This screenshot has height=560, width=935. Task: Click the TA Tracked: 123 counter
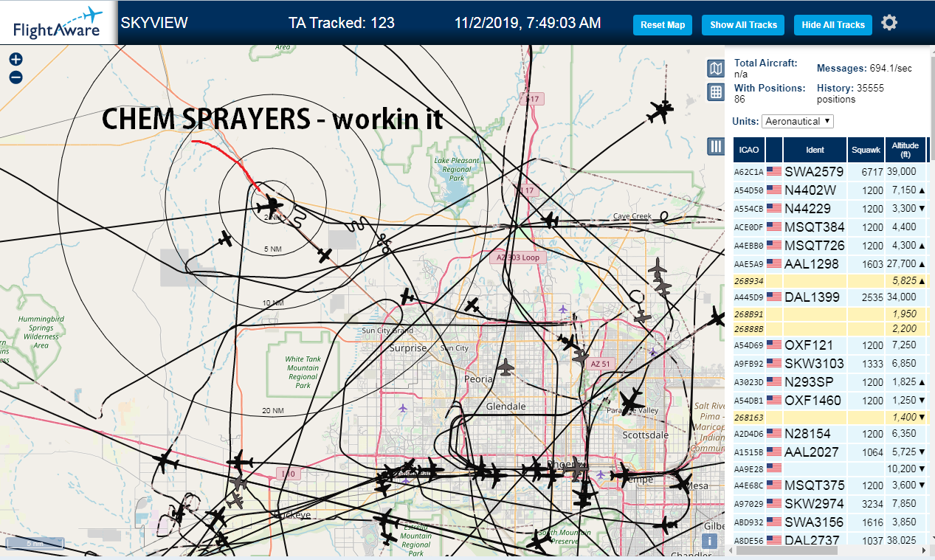pos(342,23)
